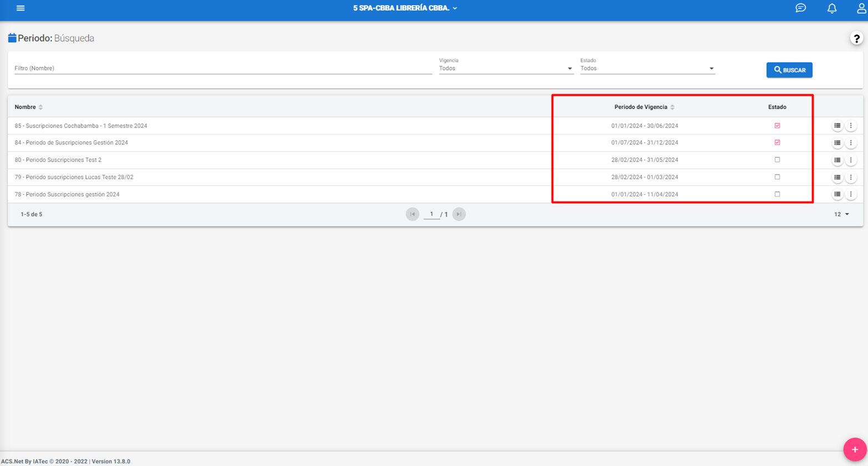868x466 pixels.
Task: Open list view icon for row 84
Action: click(x=837, y=143)
